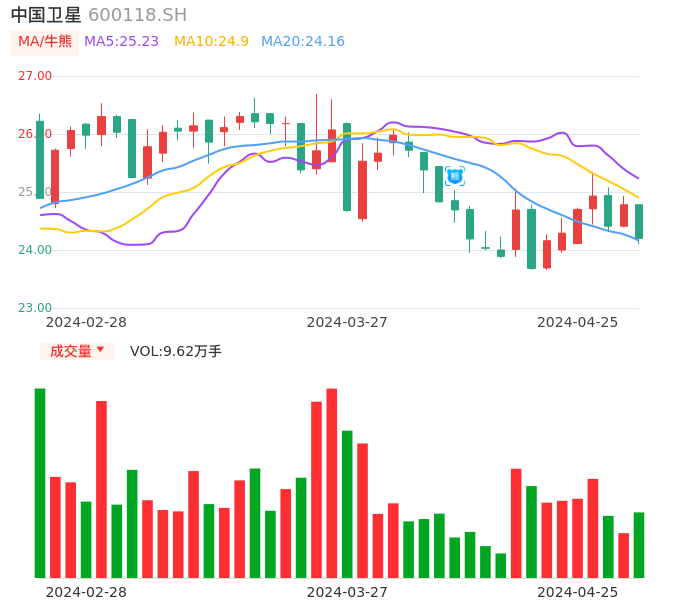The image size is (686, 606).
Task: Click the 27.00 price axis label
Action: pos(35,76)
